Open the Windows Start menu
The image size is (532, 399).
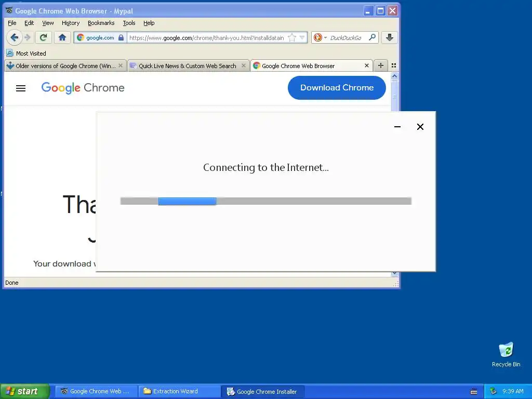25,391
